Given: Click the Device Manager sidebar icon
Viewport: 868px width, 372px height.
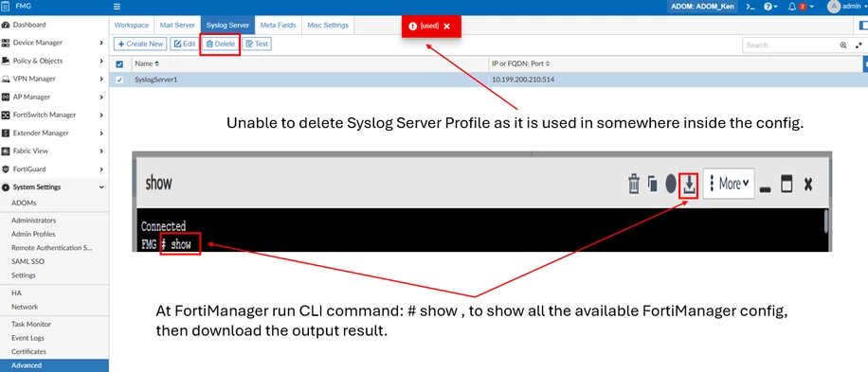Looking at the screenshot, I should click(6, 43).
